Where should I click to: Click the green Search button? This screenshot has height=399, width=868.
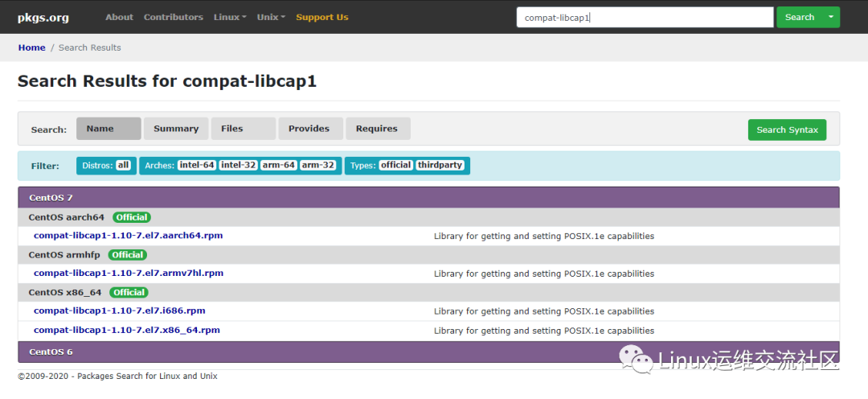(x=800, y=17)
